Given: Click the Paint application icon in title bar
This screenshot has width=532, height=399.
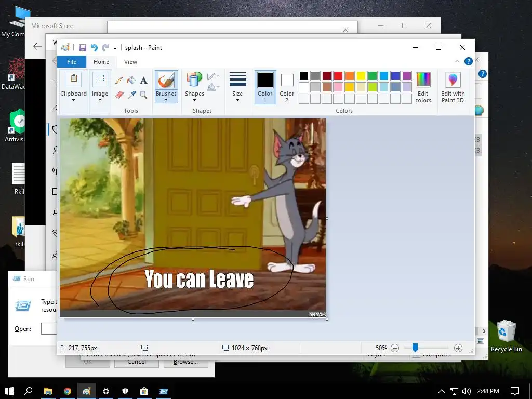Looking at the screenshot, I should 65,48.
